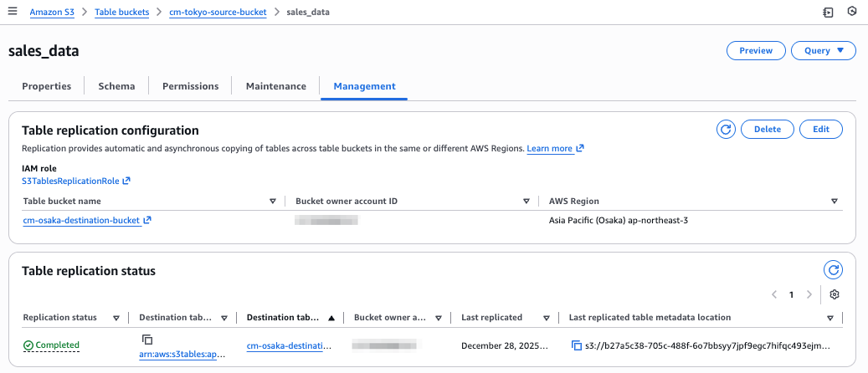868x373 pixels.
Task: Refresh the Table replication configuration panel
Action: (x=726, y=130)
